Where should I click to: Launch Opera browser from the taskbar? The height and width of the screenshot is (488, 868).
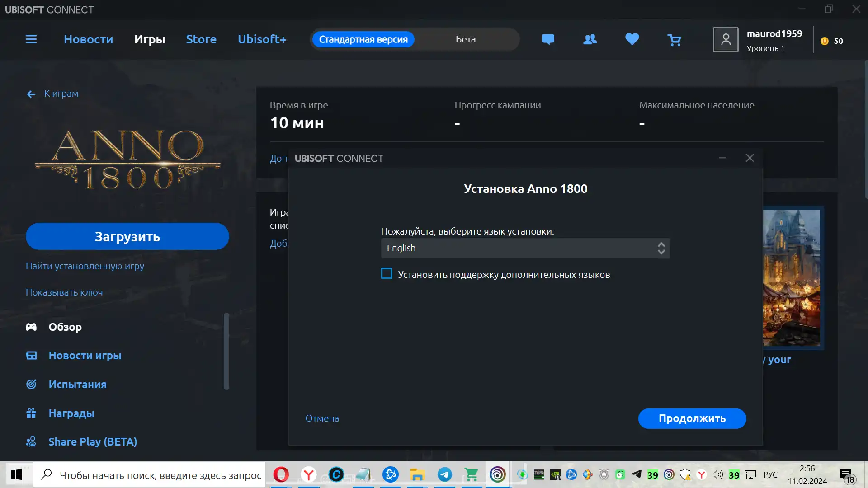[x=281, y=474]
